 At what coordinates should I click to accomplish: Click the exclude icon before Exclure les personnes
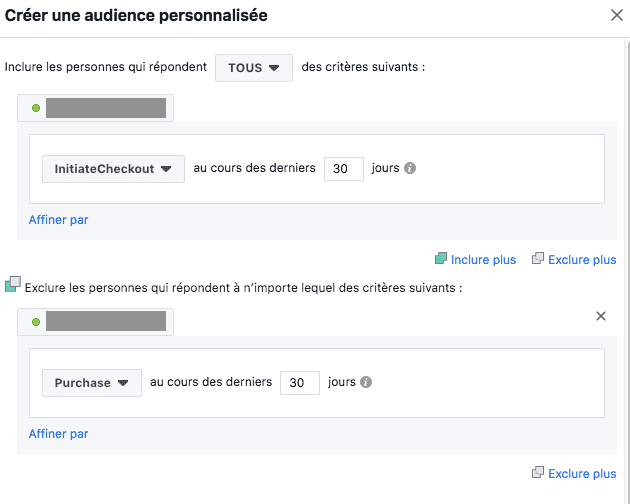[x=12, y=286]
